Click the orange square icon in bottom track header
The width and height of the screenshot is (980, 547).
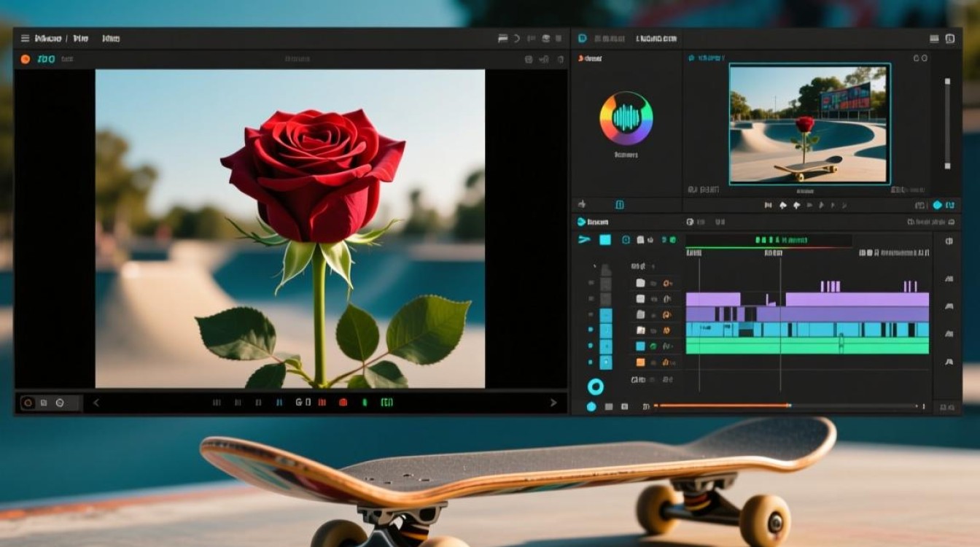click(640, 362)
